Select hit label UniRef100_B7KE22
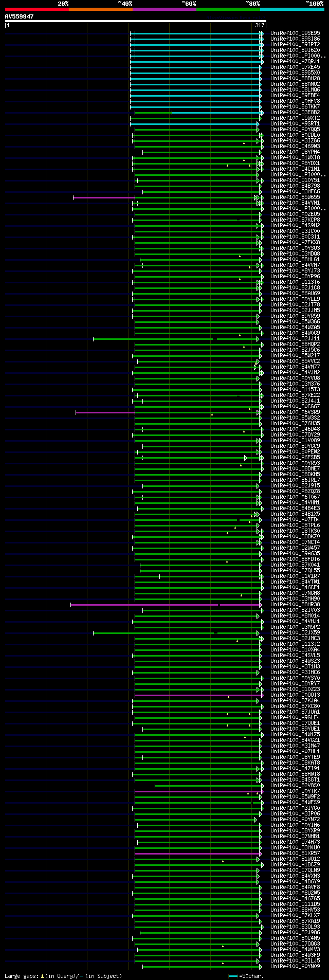Screen dimensions: 329x980 pos(295,395)
